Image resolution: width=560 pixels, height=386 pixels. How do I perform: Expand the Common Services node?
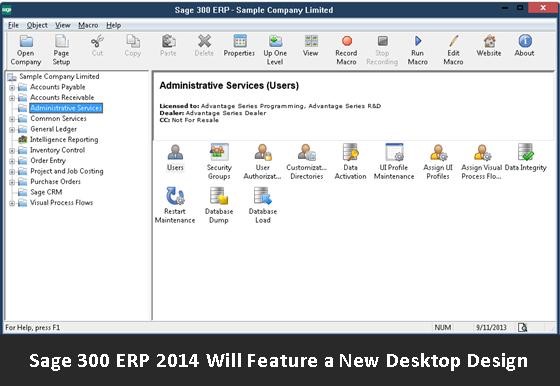(x=12, y=119)
